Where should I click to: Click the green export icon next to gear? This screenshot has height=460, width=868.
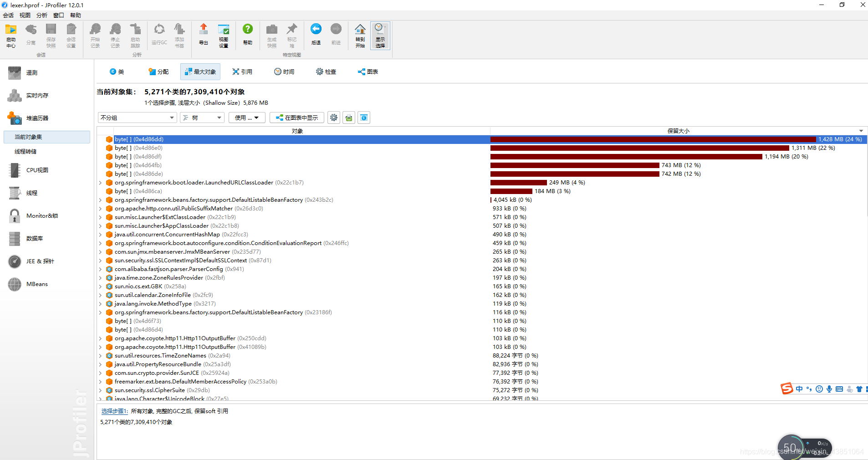349,118
